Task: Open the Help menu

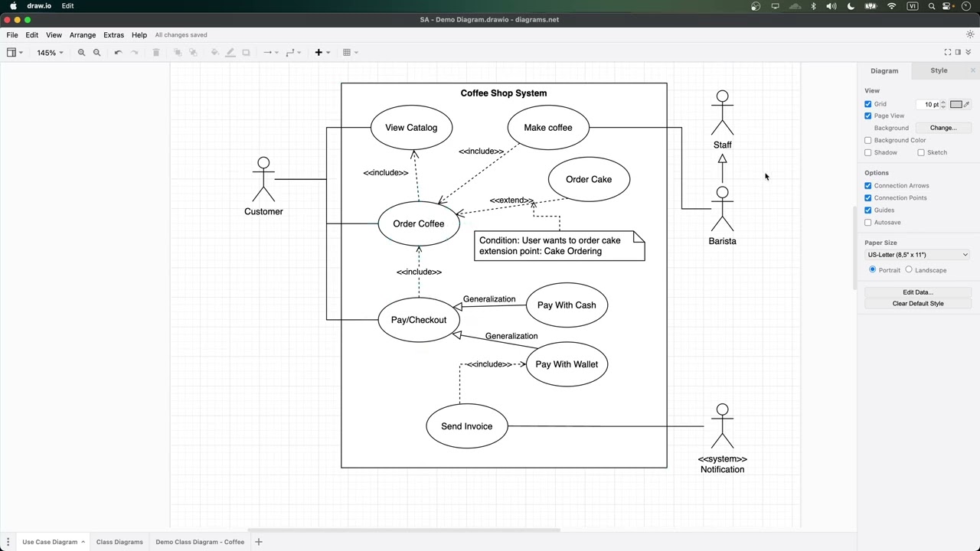Action: (x=139, y=35)
